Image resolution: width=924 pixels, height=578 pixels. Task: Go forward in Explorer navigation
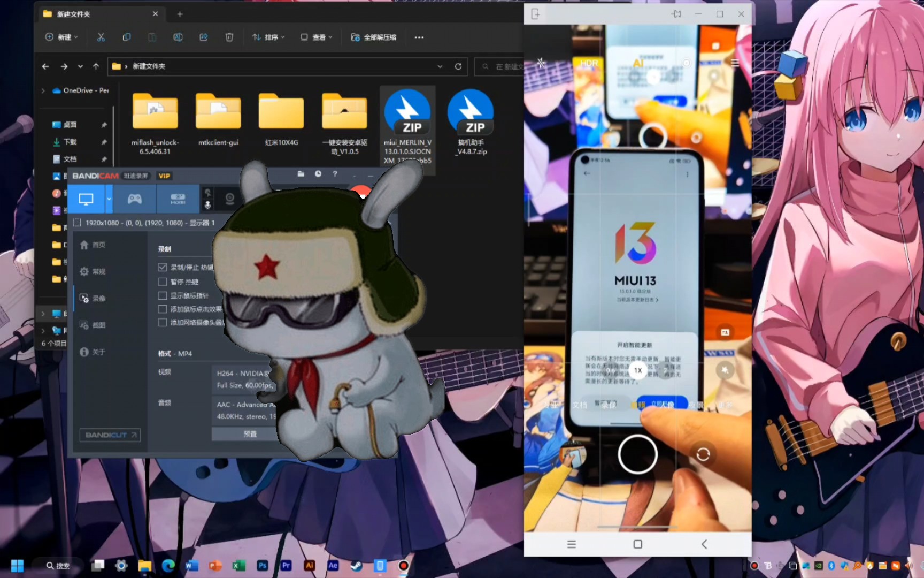(x=64, y=66)
